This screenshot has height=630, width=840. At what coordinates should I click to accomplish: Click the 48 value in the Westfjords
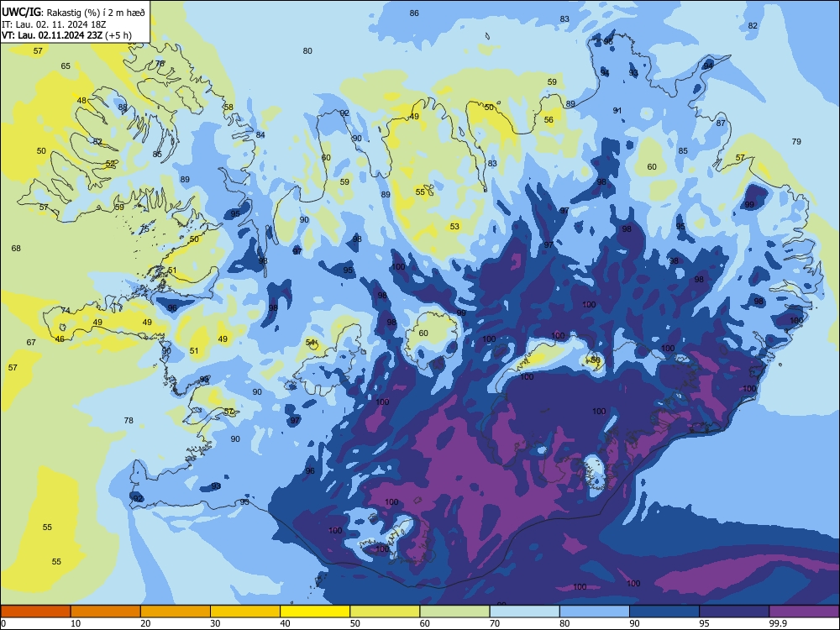coord(81,100)
